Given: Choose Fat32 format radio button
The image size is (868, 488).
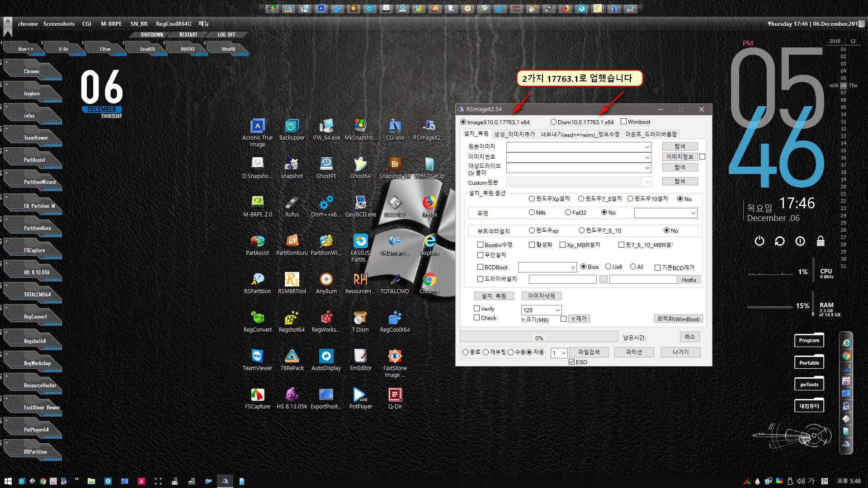Looking at the screenshot, I should click(x=568, y=212).
